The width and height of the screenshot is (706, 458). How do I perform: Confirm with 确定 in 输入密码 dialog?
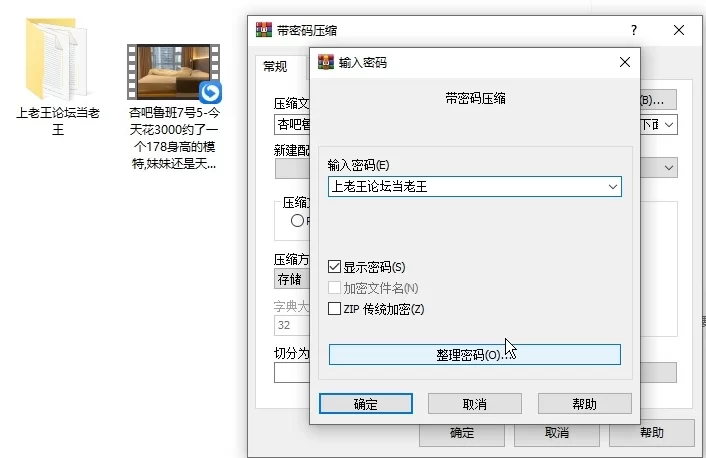[366, 404]
